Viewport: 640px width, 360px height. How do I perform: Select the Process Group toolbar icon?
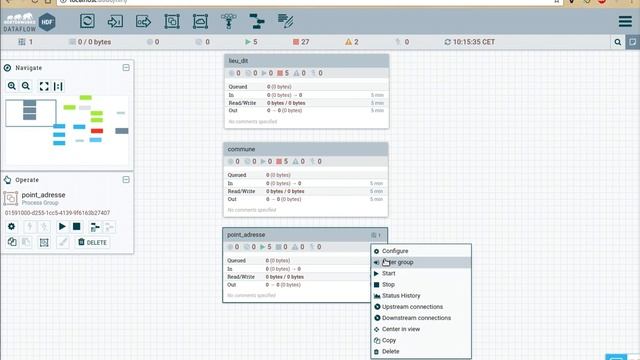[x=172, y=21]
